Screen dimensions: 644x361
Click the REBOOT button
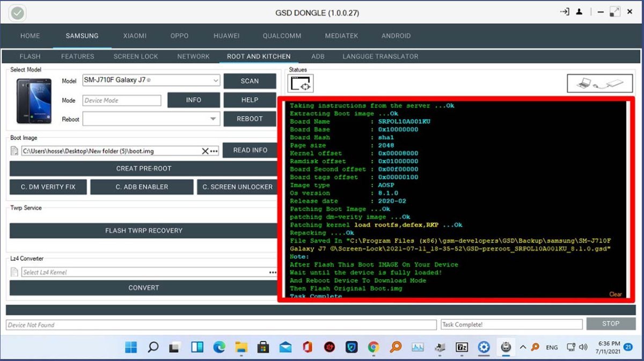coord(250,119)
